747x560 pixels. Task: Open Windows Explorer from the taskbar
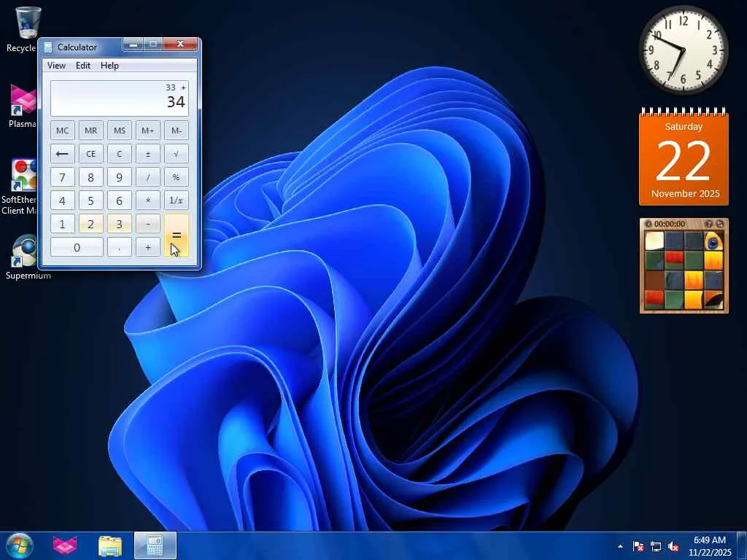tap(110, 545)
